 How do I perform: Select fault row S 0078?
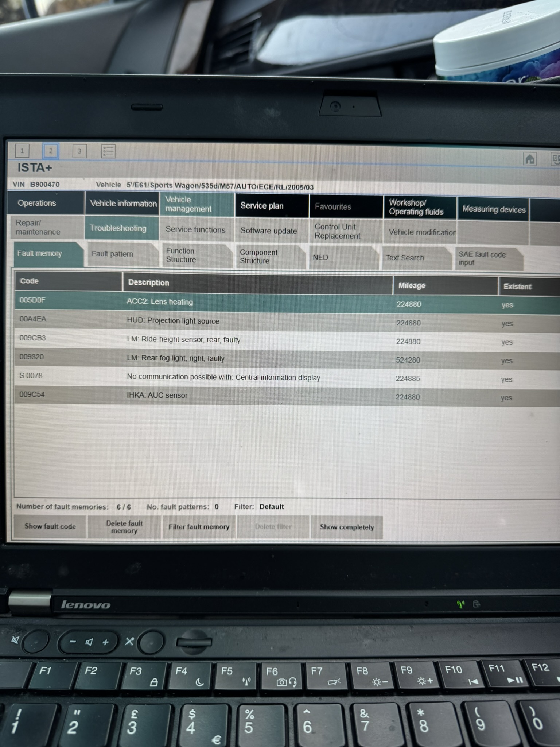click(x=287, y=377)
